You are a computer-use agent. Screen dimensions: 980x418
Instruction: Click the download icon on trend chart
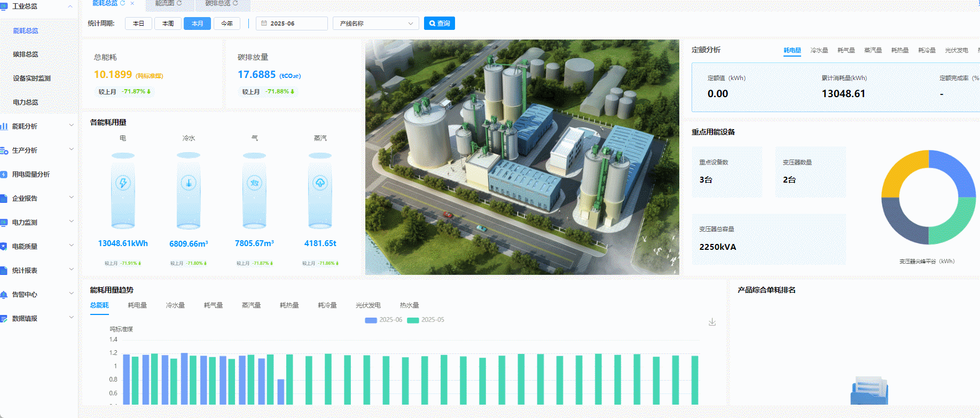[712, 322]
